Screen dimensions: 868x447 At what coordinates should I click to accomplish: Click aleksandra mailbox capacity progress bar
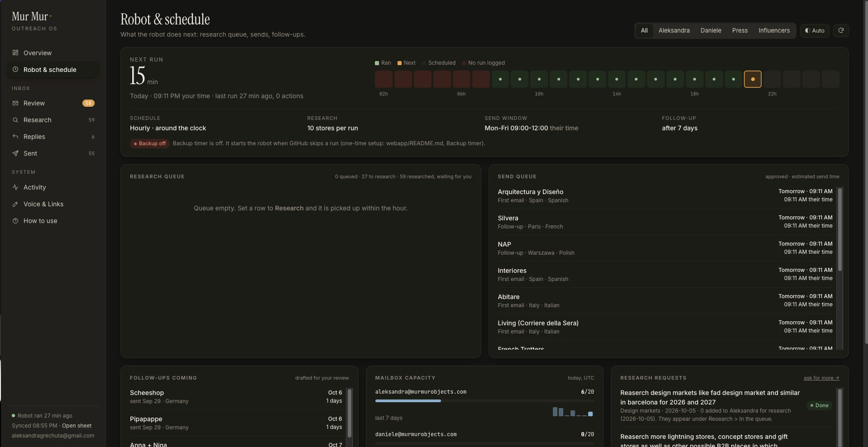coord(484,401)
